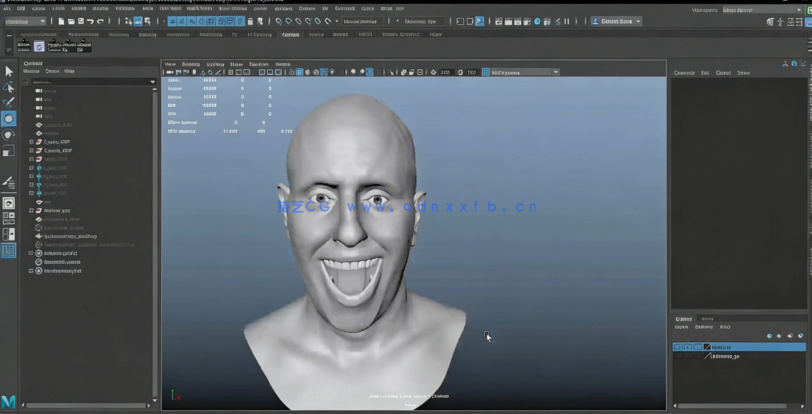Switch to the Anim tab in the Layer Editor
The height and width of the screenshot is (414, 812).
point(708,318)
